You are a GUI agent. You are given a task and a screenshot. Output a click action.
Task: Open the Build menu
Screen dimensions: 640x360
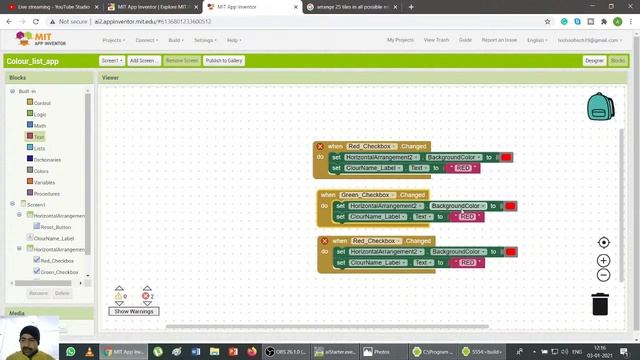coord(176,40)
